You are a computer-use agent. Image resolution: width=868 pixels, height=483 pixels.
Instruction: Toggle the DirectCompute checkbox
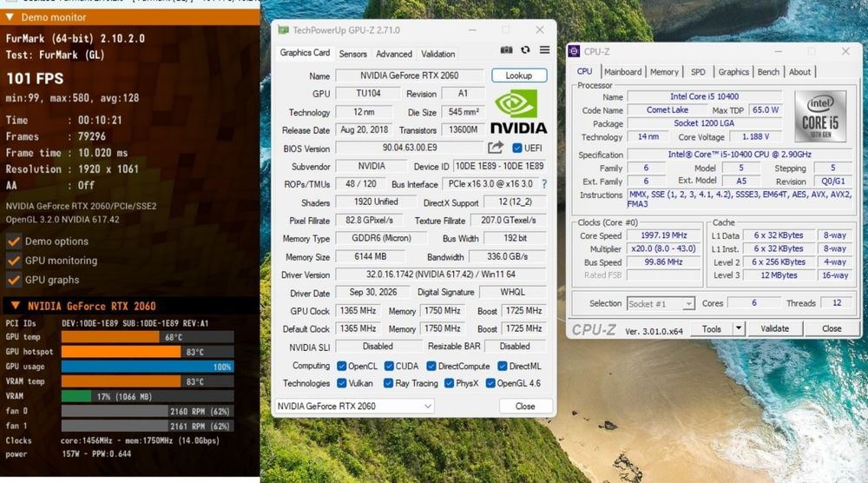431,366
